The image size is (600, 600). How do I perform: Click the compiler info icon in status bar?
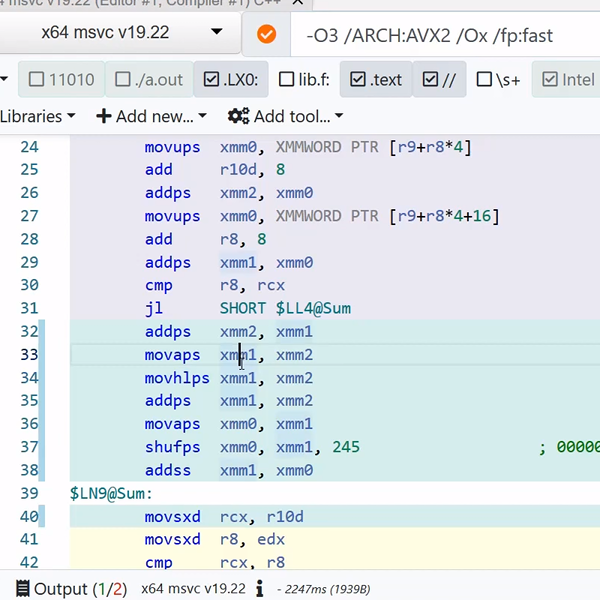click(260, 589)
